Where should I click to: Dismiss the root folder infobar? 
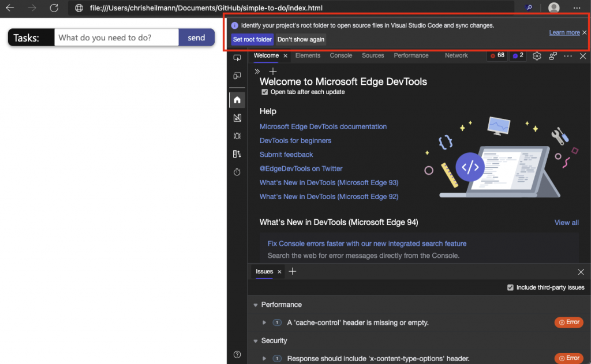point(584,32)
